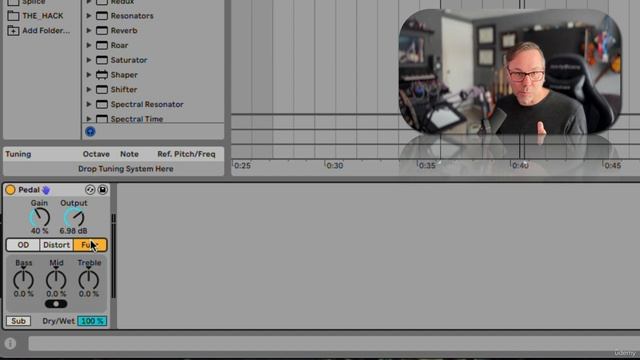Save the Pedal preset with disk icon
This screenshot has width=640, height=360.
coord(102,190)
